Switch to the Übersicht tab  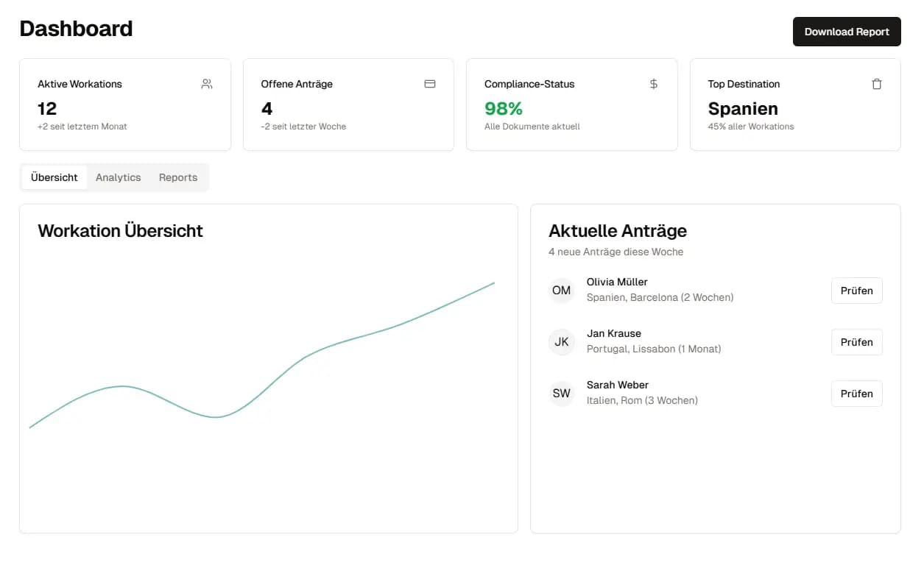pyautogui.click(x=54, y=177)
